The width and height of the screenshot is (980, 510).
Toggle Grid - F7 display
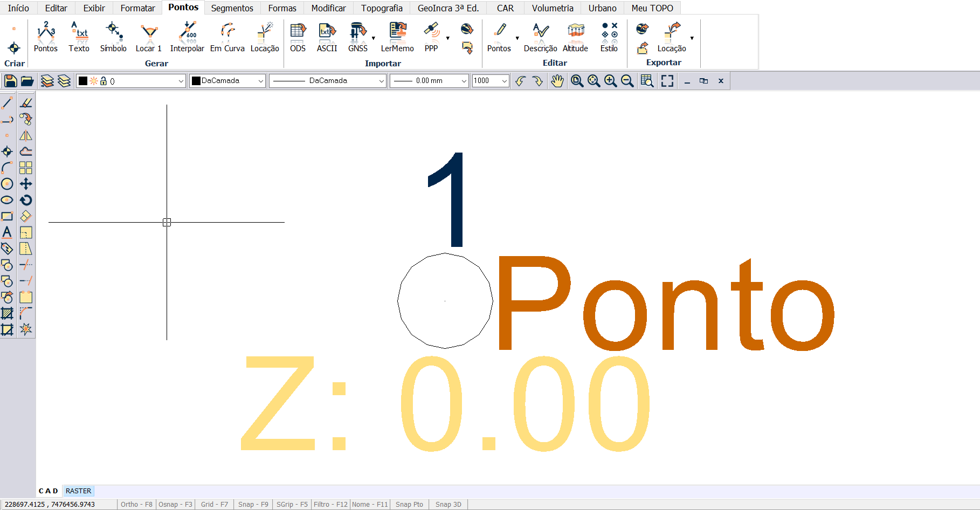pos(214,505)
